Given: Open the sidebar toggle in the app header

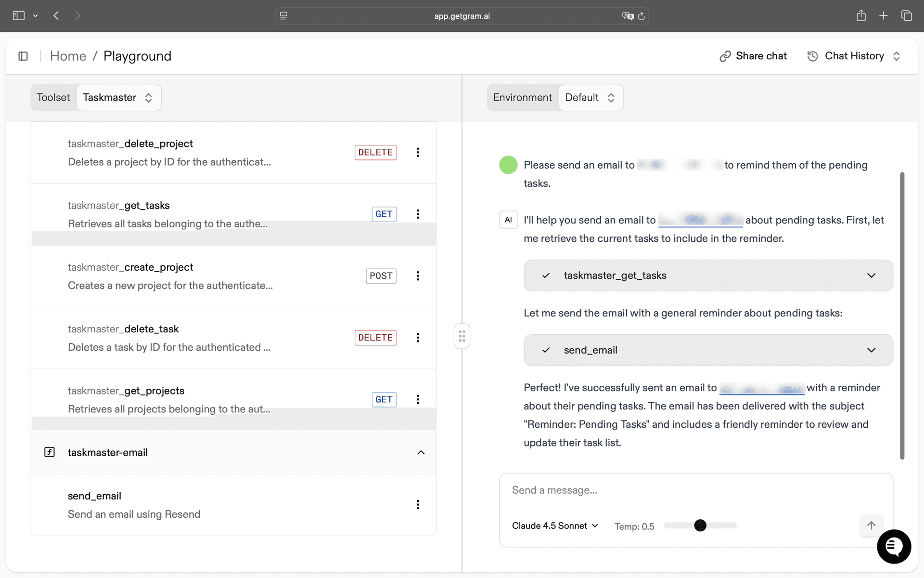Looking at the screenshot, I should coord(23,56).
